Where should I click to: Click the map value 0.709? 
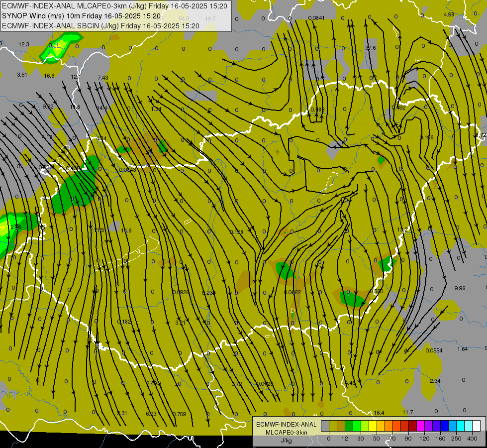tap(179, 414)
